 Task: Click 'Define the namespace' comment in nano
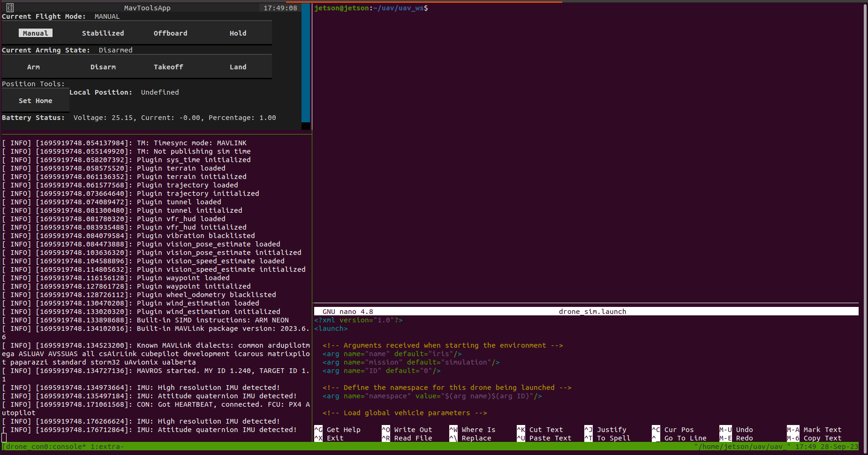pos(447,388)
